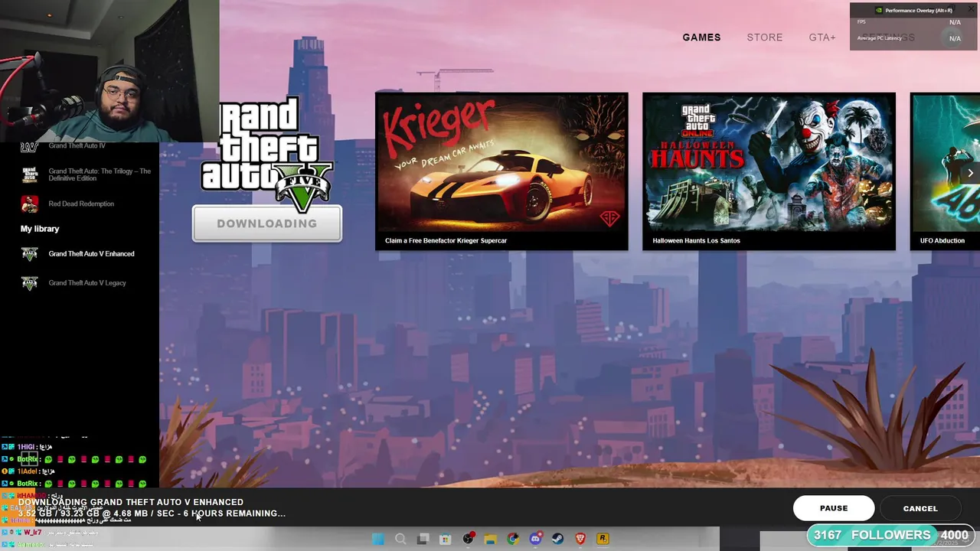Open OBS Studio from taskbar

[468, 539]
